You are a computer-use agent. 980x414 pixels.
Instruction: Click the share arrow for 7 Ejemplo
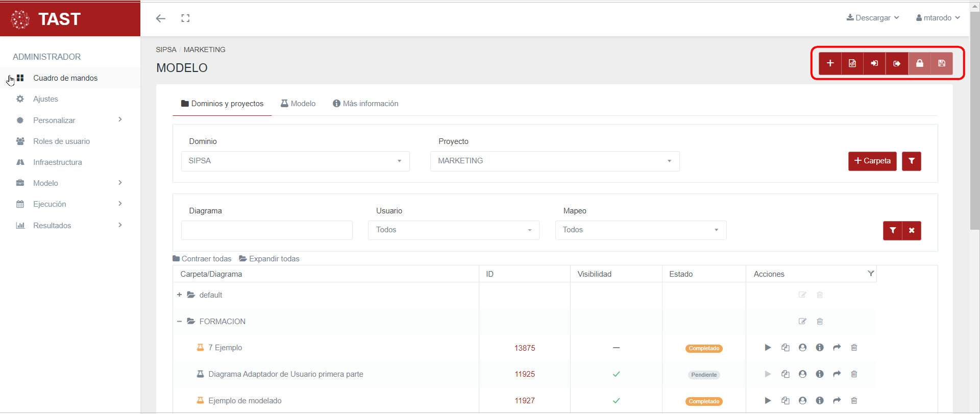coord(837,348)
